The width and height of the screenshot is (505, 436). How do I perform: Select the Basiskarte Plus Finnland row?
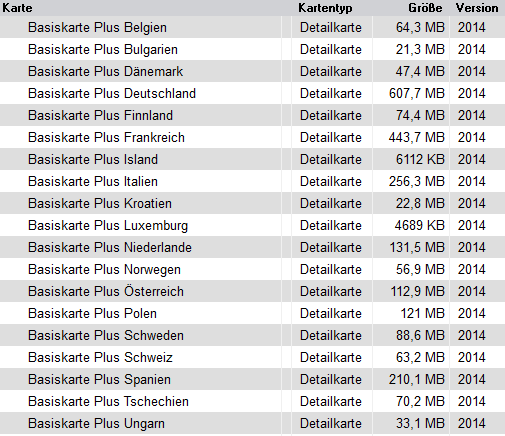252,115
